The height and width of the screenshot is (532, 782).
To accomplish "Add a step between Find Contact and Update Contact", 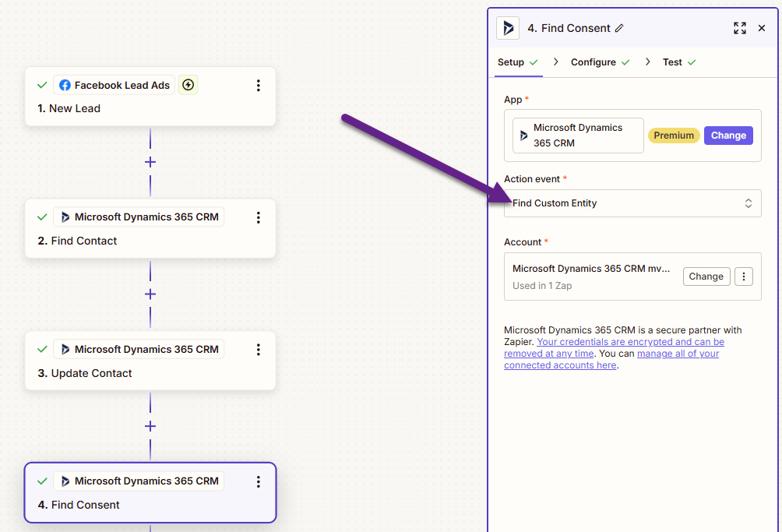I will tap(150, 294).
